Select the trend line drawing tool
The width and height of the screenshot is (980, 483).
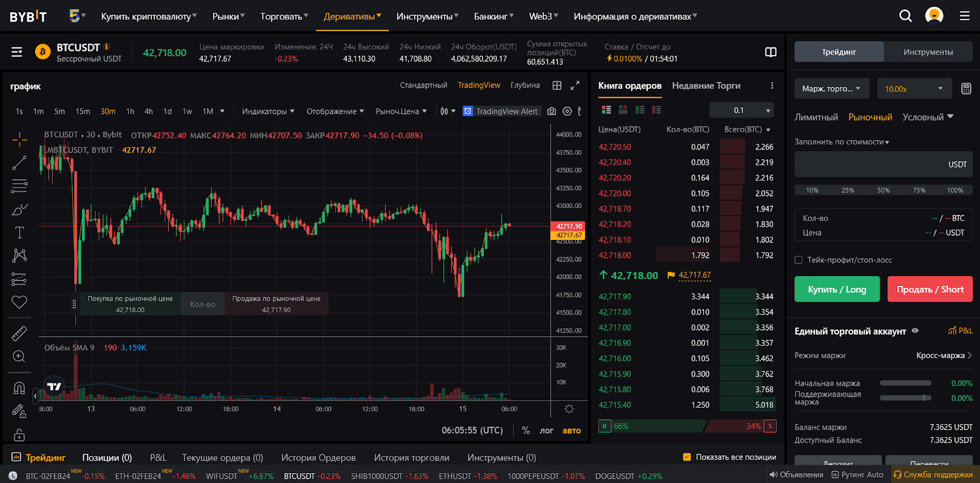click(x=19, y=163)
